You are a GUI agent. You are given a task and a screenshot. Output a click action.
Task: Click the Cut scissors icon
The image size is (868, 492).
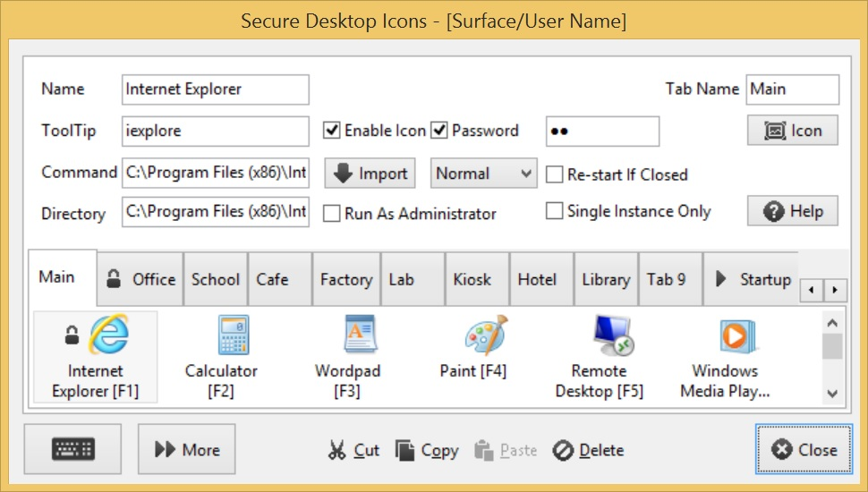click(x=336, y=450)
